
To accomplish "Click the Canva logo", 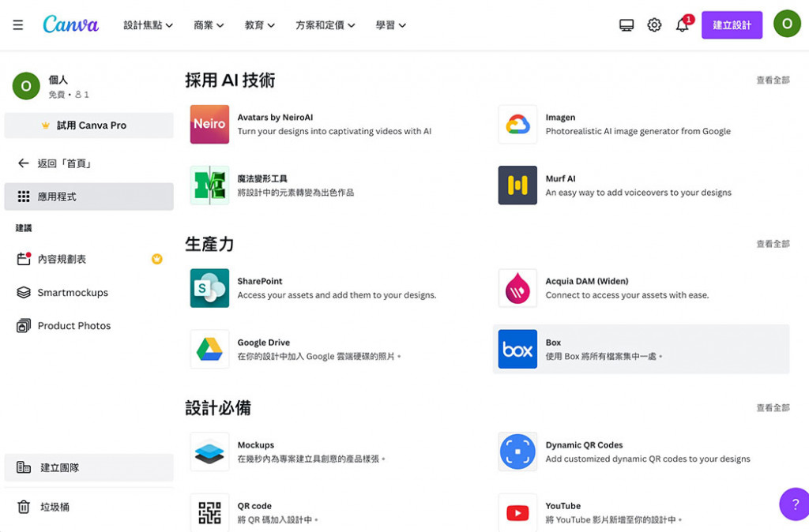I will coord(70,24).
